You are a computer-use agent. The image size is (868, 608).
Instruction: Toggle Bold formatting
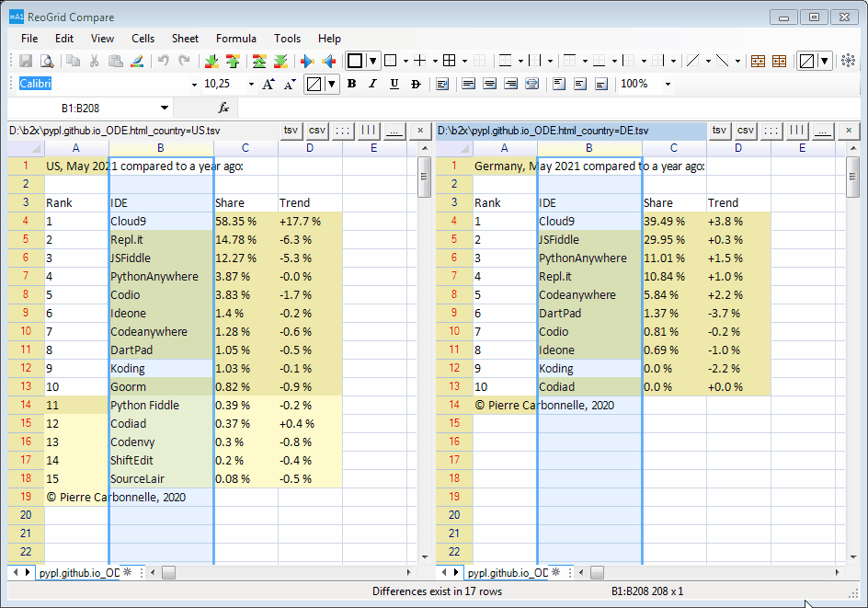[x=351, y=85]
